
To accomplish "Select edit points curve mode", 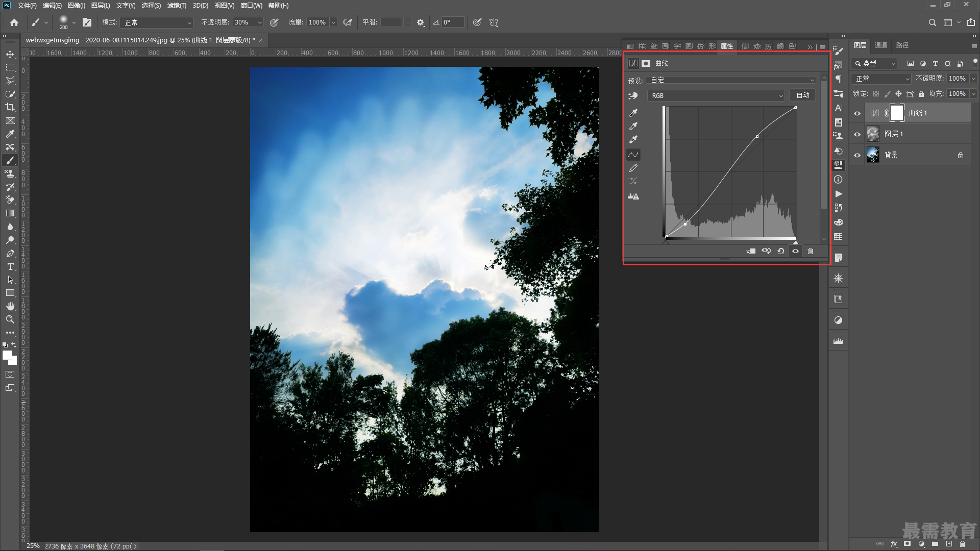I will click(x=633, y=155).
